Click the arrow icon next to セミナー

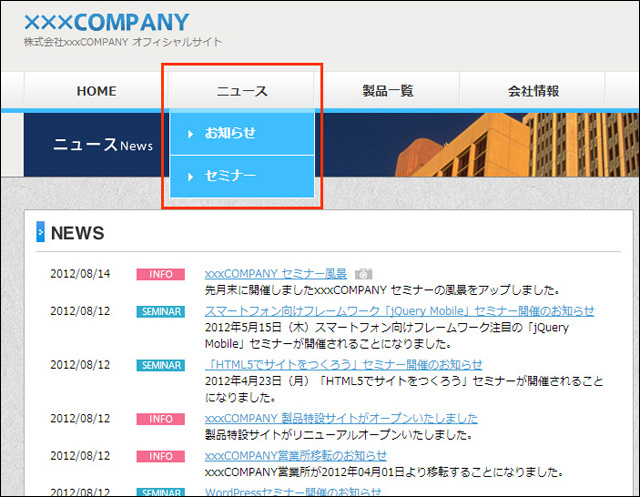click(x=190, y=177)
